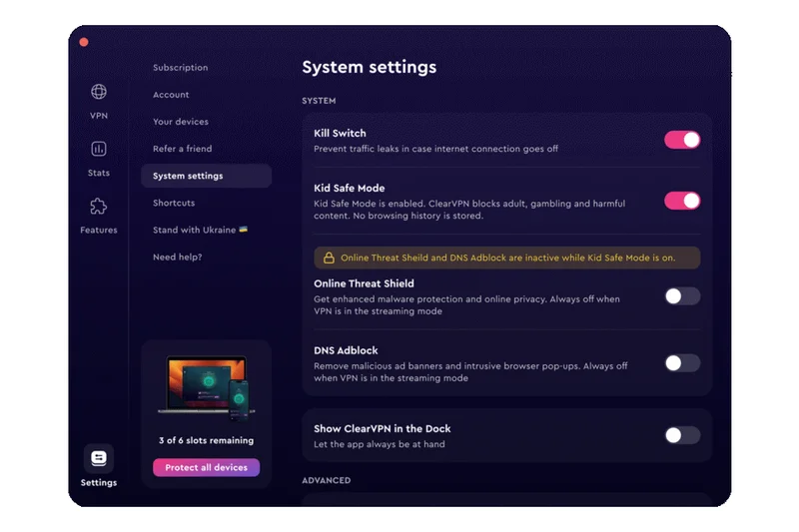This screenshot has width=799, height=532.
Task: Turn on the DNS Adblock toggle
Action: pos(682,363)
